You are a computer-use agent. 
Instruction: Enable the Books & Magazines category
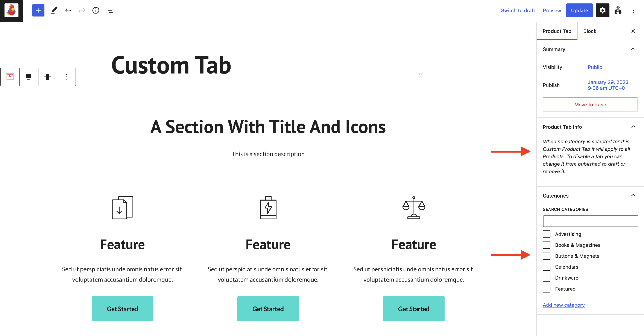pos(547,245)
